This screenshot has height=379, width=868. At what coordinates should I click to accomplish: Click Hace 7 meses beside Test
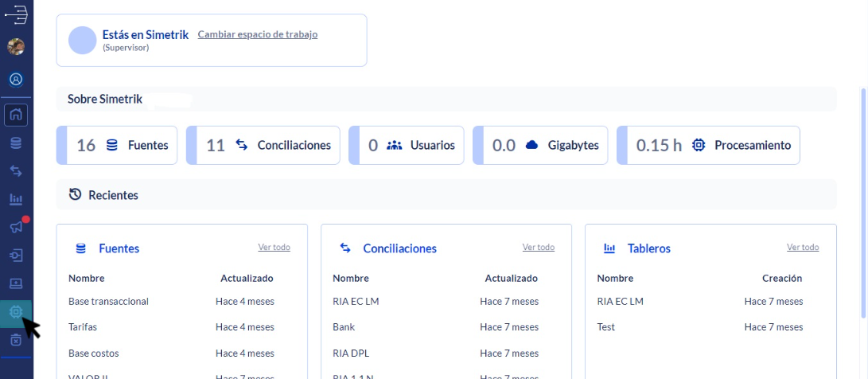(x=774, y=327)
